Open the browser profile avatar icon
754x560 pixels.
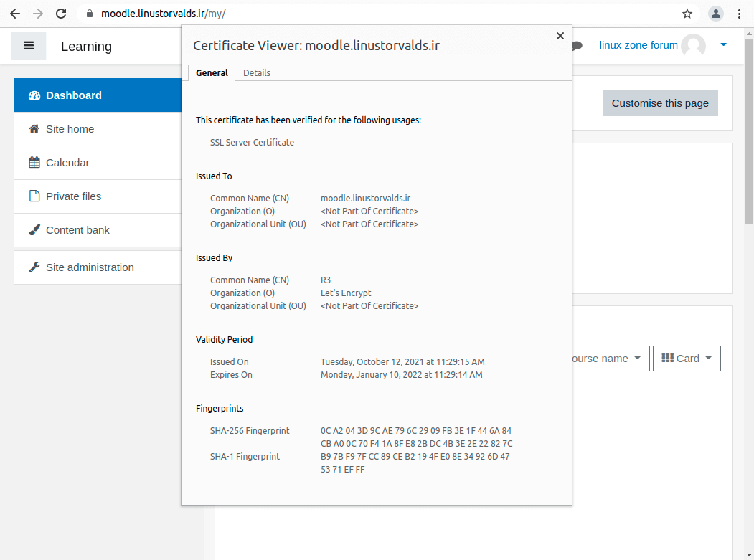click(715, 14)
